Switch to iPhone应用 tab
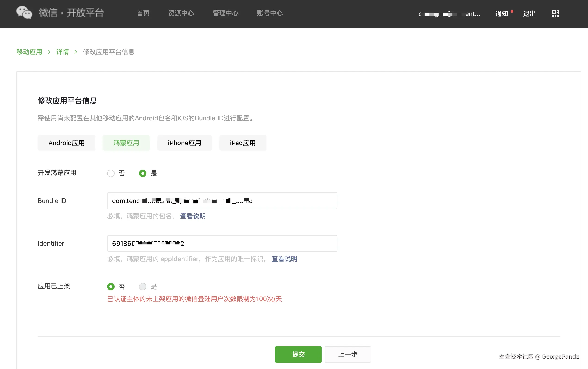This screenshot has width=588, height=369. (184, 143)
